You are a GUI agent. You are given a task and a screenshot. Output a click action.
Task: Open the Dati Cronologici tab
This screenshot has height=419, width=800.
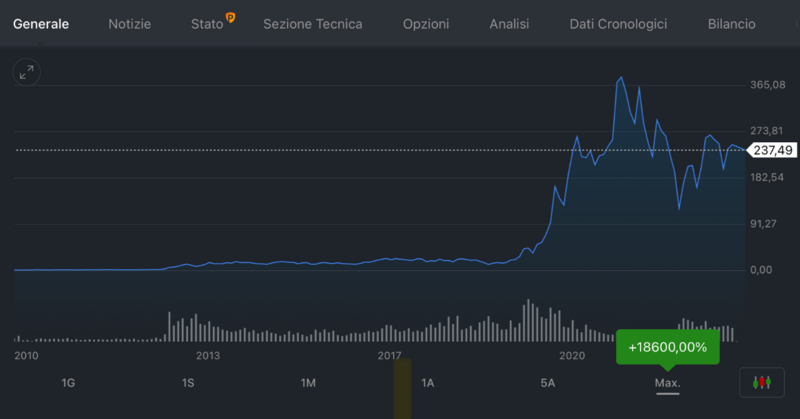[617, 23]
